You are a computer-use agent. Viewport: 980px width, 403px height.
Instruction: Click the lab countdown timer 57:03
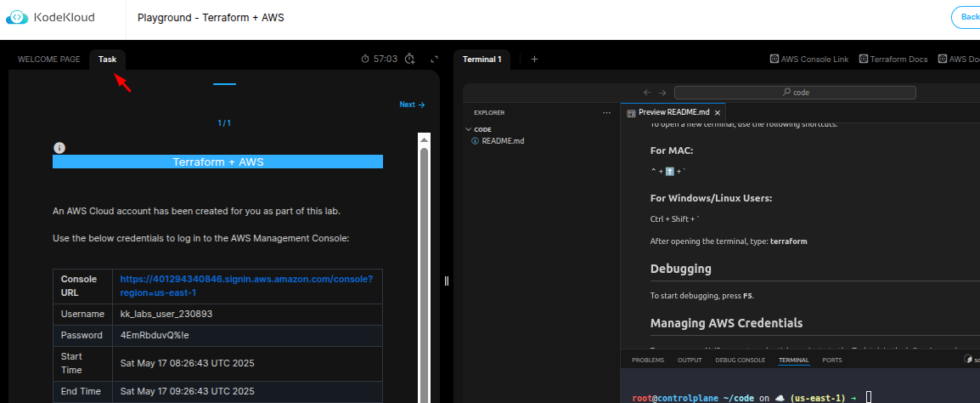(x=380, y=59)
